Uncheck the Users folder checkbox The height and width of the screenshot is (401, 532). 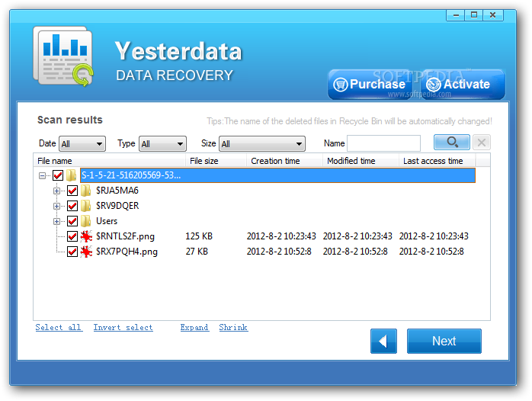[72, 221]
